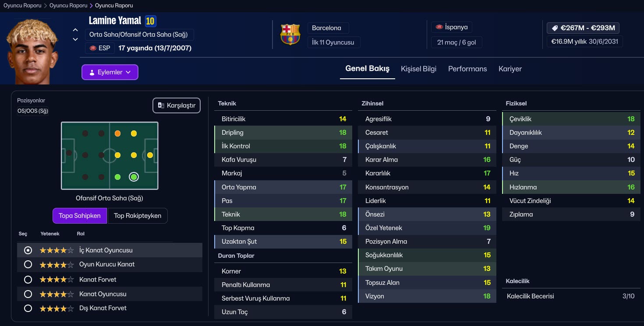644x326 pixels.
Task: Click Lamine Yamal's portrait photo
Action: [33, 53]
